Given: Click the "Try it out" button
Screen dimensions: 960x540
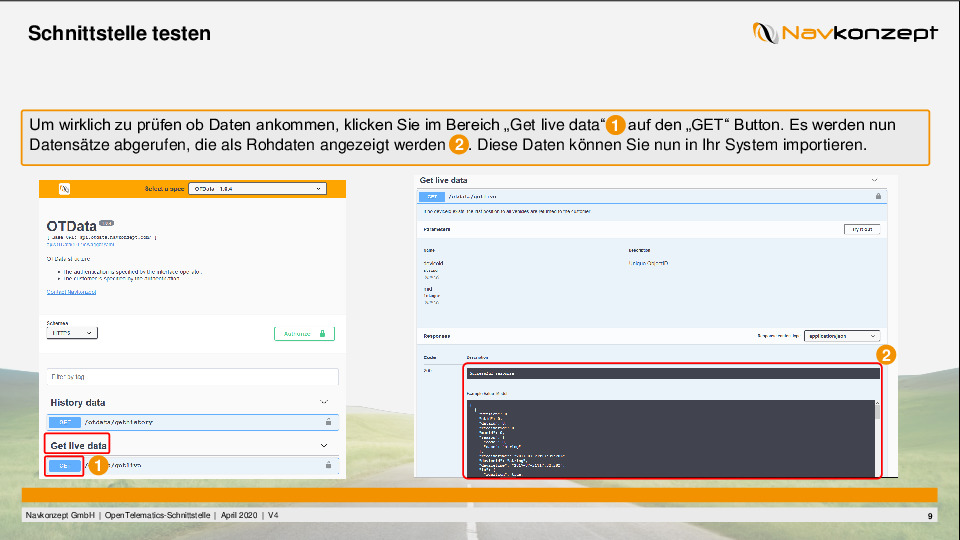Looking at the screenshot, I should click(860, 229).
